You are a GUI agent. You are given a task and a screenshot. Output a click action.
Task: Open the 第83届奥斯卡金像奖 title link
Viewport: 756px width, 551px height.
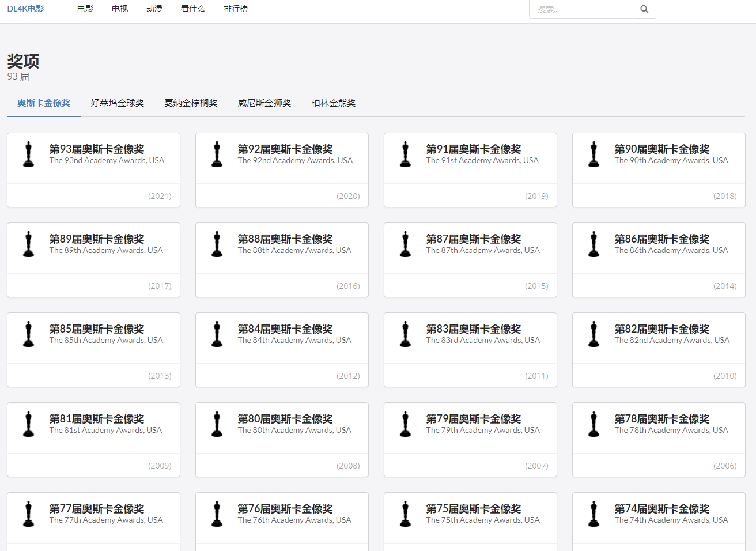[474, 329]
